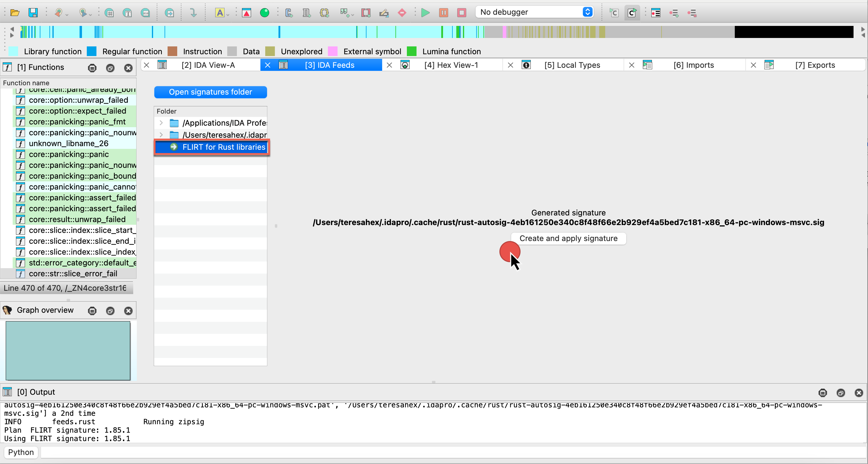Click the orange pause process icon
Image resolution: width=868 pixels, height=464 pixels.
point(443,13)
